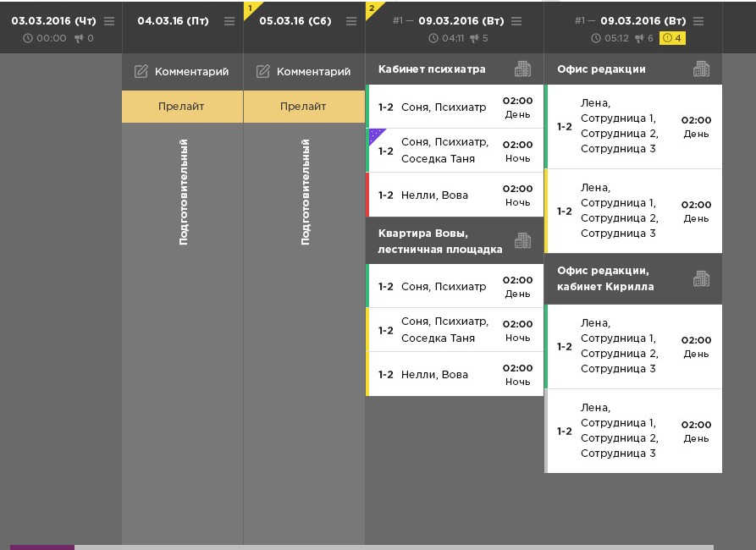Click the building icon in Офис редакции header
The height and width of the screenshot is (550, 756).
702,69
